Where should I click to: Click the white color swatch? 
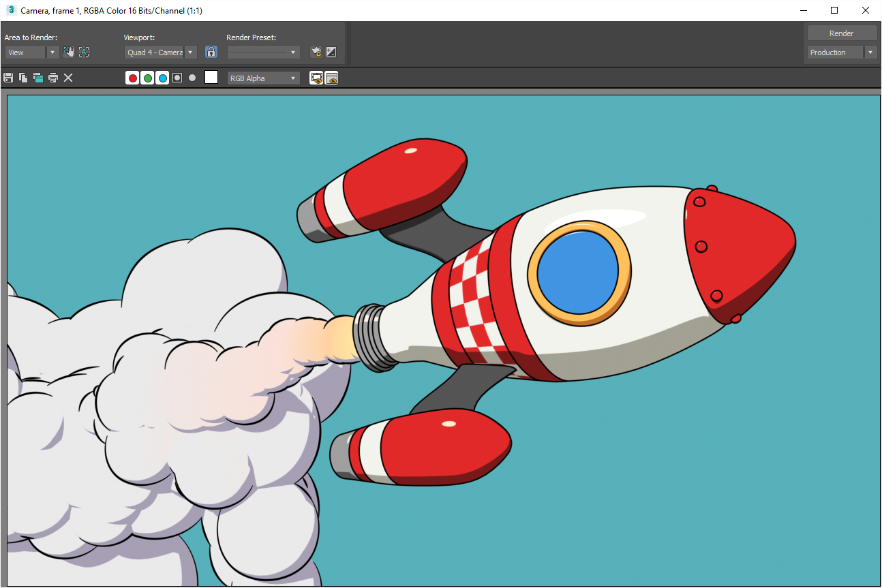click(x=211, y=78)
